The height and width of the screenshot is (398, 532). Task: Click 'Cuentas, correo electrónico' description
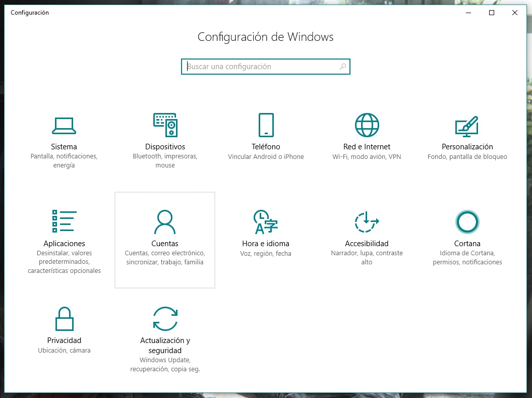(165, 258)
